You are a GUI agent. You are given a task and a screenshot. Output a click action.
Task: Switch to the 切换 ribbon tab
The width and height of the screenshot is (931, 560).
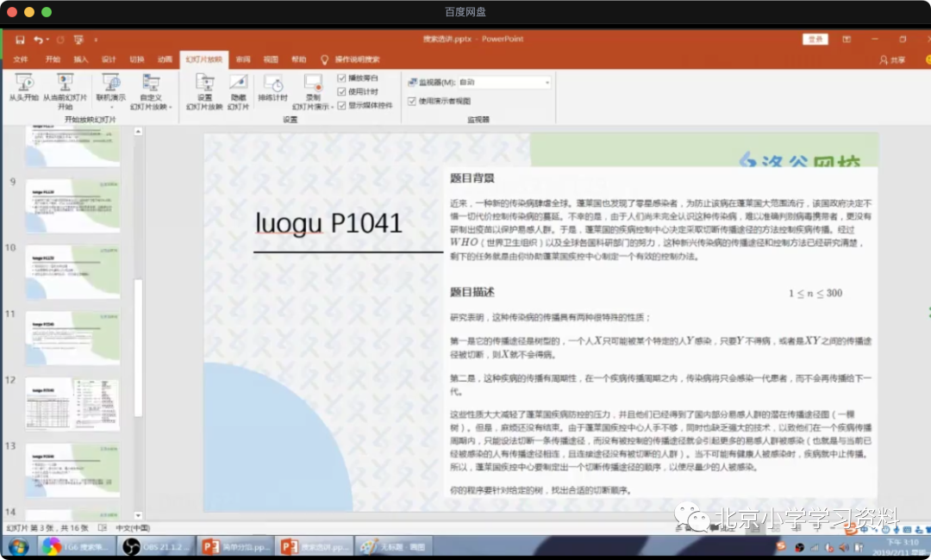coord(136,59)
